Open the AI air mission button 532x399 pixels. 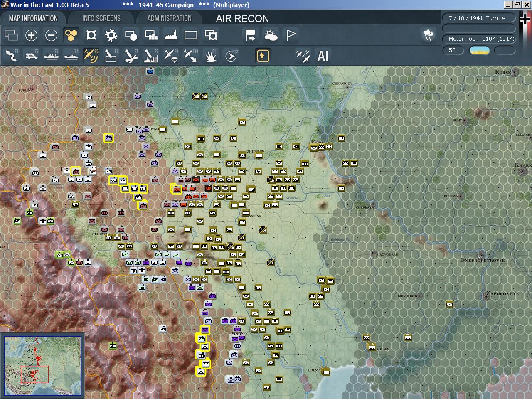323,56
